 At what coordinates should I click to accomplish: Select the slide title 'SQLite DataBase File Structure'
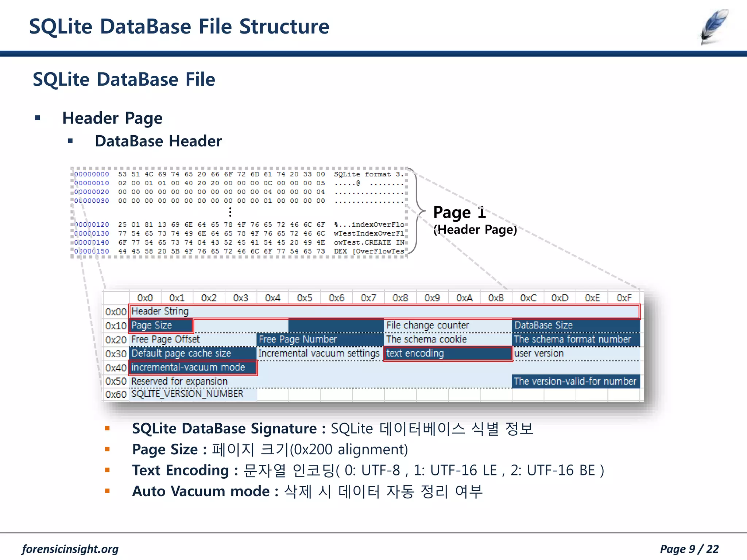[179, 27]
